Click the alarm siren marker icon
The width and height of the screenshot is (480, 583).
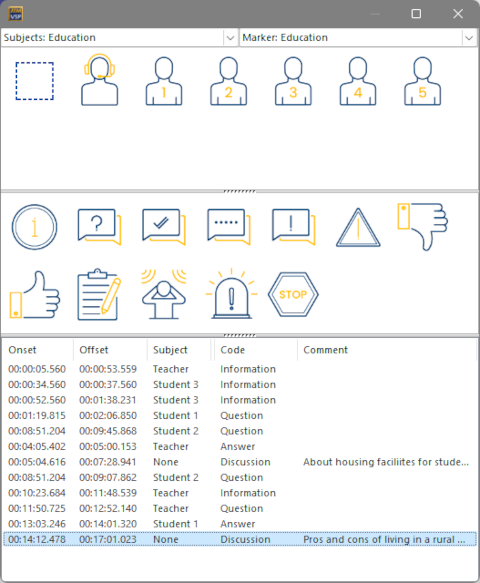231,294
